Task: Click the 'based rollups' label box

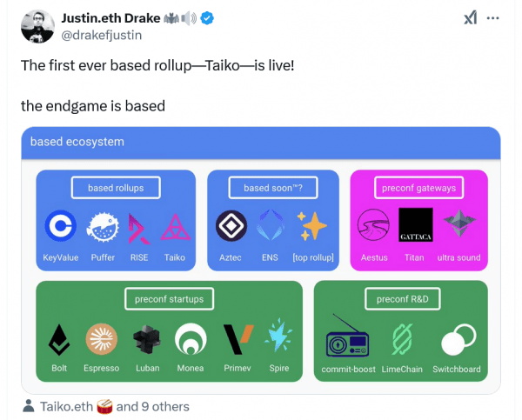Action: click(x=116, y=188)
